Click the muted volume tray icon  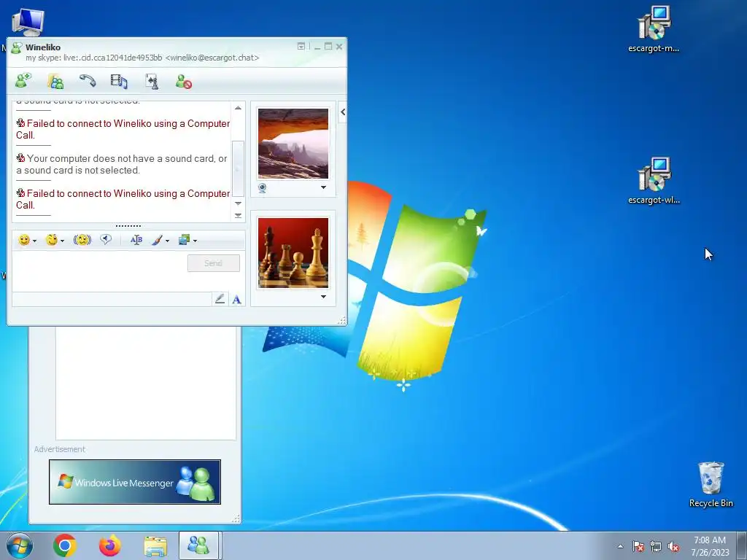673,546
